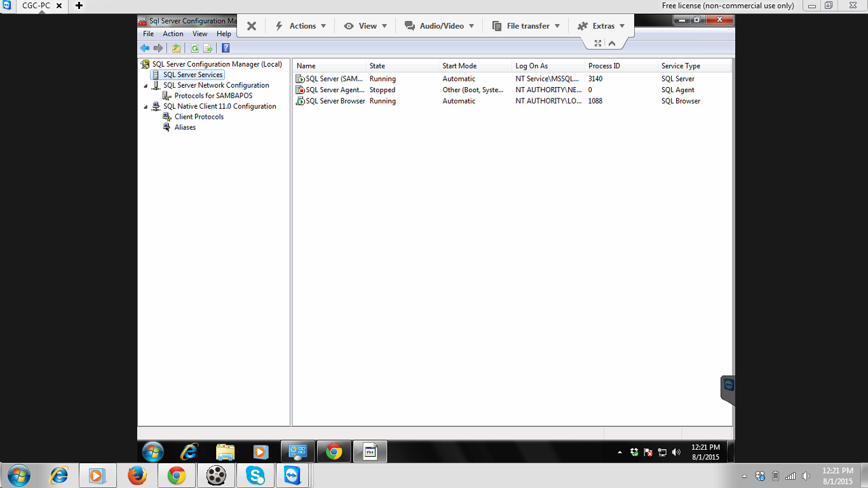Collapse the SQL Native Client 11.0 Configuration node
This screenshot has width=868, height=488.
pyautogui.click(x=146, y=107)
